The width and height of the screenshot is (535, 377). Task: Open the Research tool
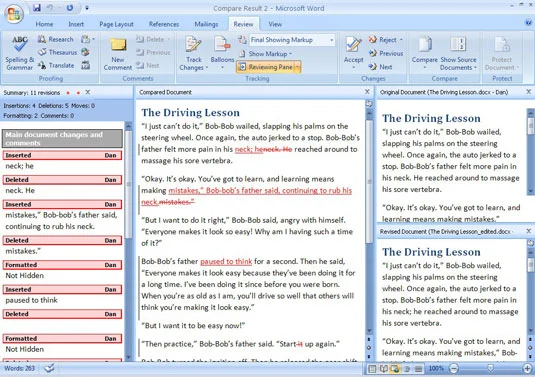[56, 39]
